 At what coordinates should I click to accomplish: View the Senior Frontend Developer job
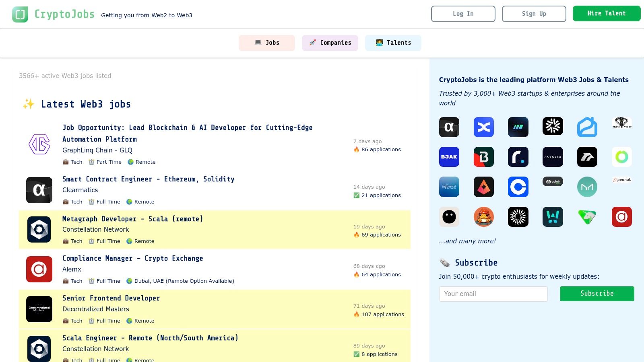click(111, 298)
